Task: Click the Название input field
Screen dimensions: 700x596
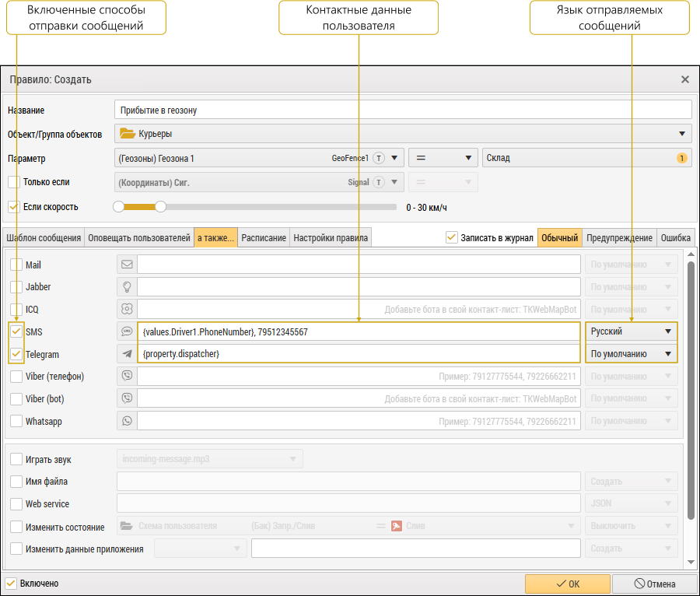Action: [403, 110]
